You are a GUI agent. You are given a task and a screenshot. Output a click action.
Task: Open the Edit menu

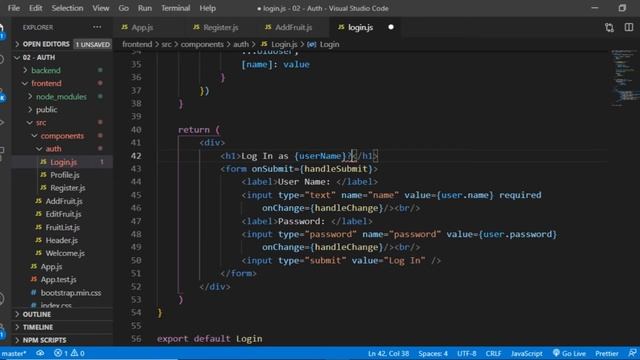tap(36, 8)
